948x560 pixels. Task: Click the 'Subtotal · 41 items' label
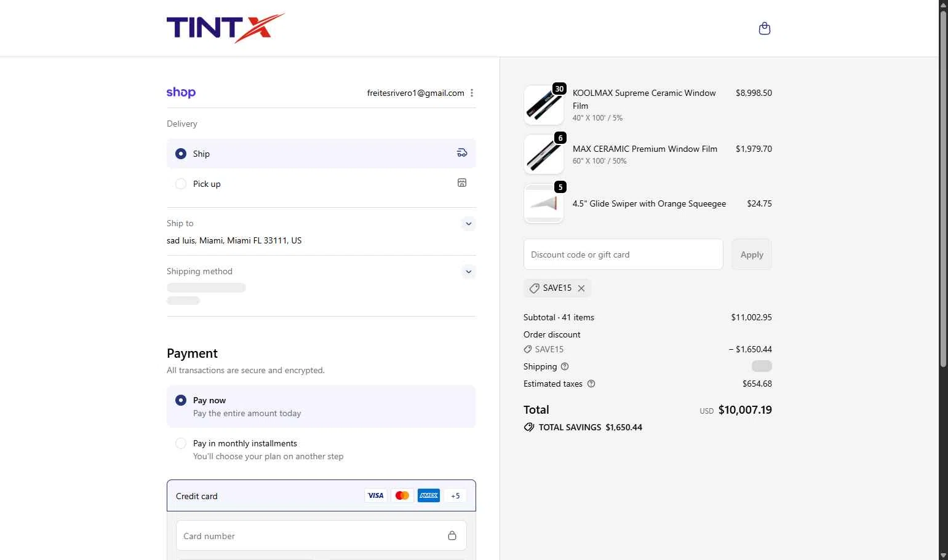point(559,317)
